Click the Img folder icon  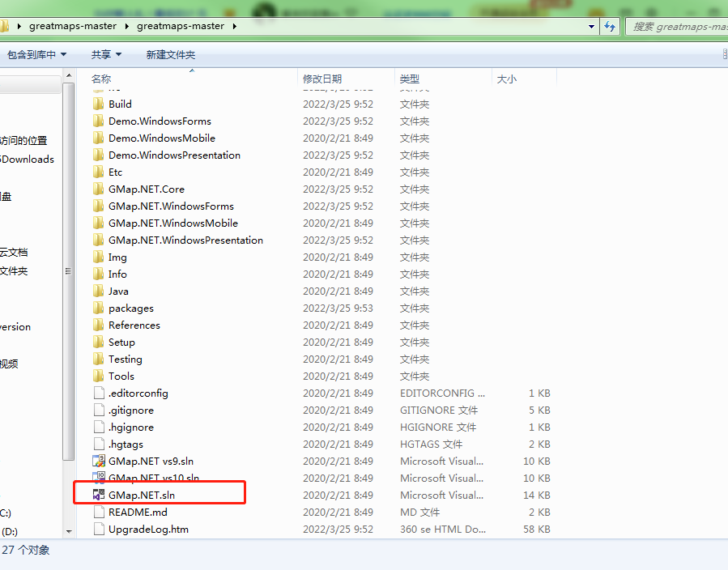click(x=99, y=257)
